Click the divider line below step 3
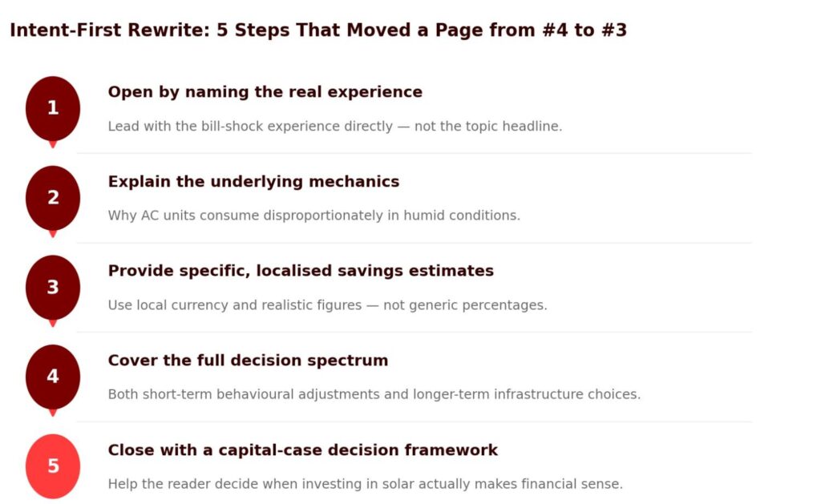Image resolution: width=821 pixels, height=504 pixels. pyautogui.click(x=414, y=332)
